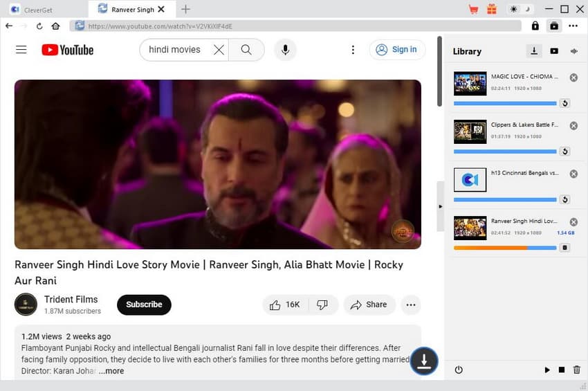Toggle the light/dark theme switch
This screenshot has width=588, height=391.
pos(520,9)
